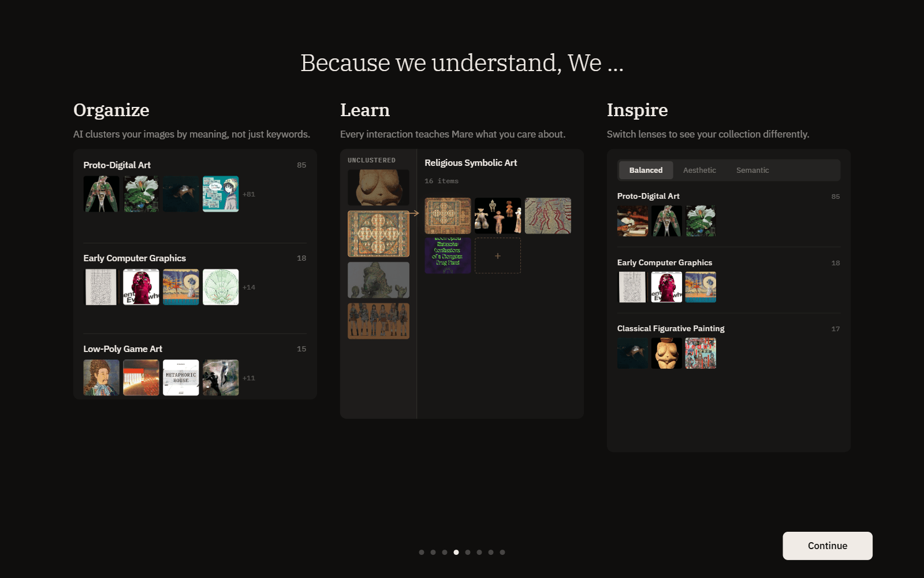Open the Metaphoric House thumbnail in Low-Poly Game Art

181,377
